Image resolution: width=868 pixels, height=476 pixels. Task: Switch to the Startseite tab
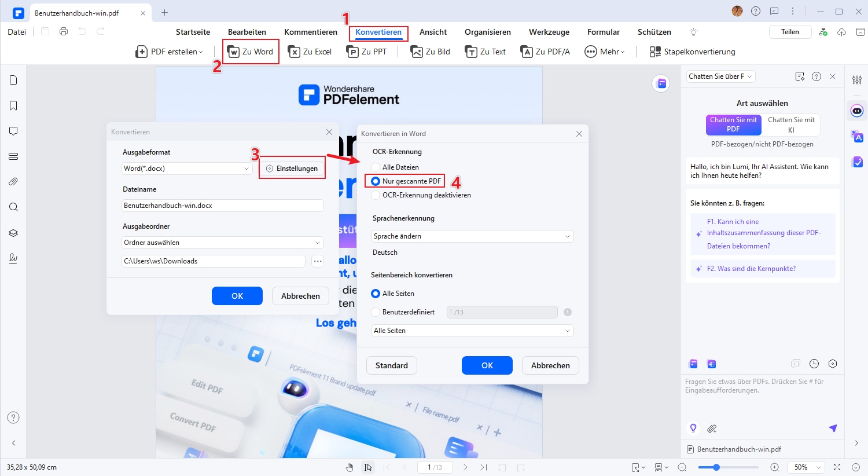pos(193,32)
